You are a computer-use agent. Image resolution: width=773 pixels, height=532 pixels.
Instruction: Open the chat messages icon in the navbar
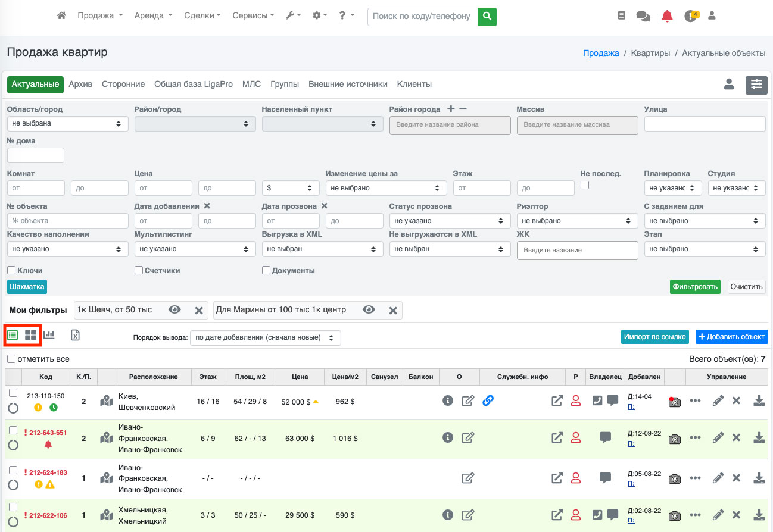point(643,16)
